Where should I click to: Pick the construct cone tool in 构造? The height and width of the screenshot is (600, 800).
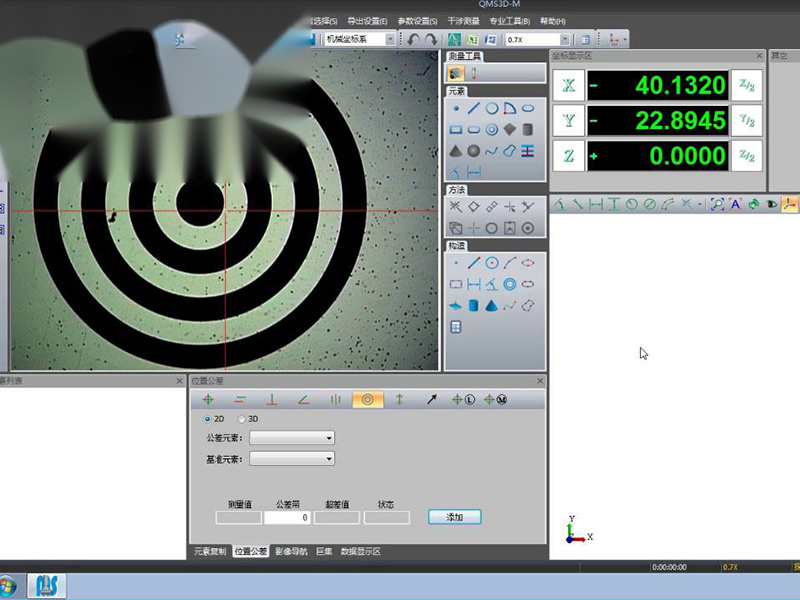(x=492, y=306)
